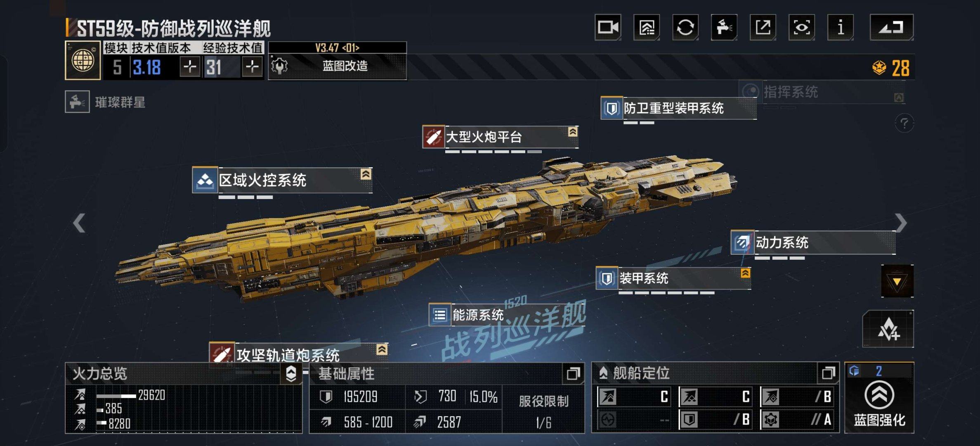Toggle the 火力总览 up-down switch
This screenshot has width=980, height=446.
pos(291,373)
